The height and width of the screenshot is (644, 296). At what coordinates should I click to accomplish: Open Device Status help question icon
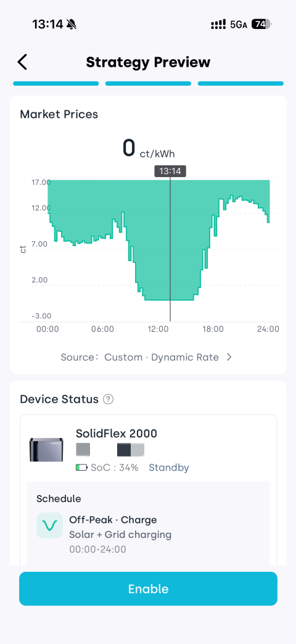[x=108, y=399]
